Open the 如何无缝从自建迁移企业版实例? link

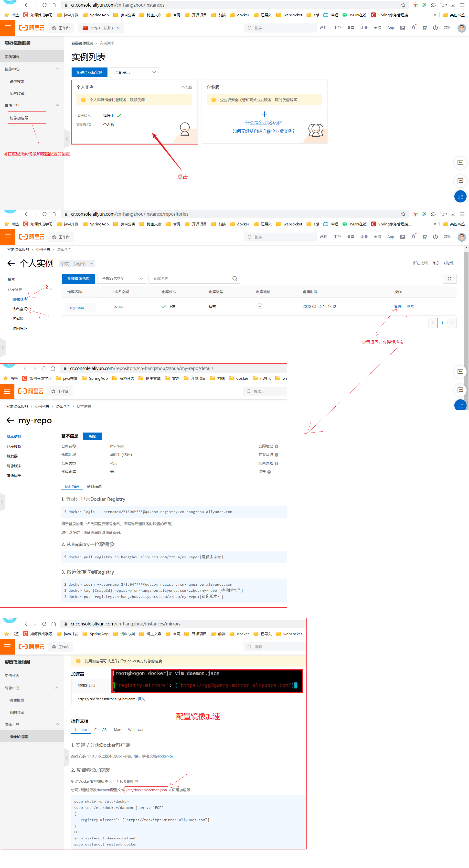[263, 131]
